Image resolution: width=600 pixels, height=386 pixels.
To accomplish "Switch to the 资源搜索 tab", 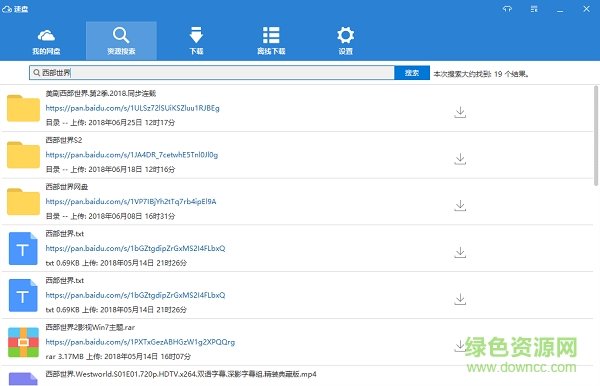I will pyautogui.click(x=121, y=41).
